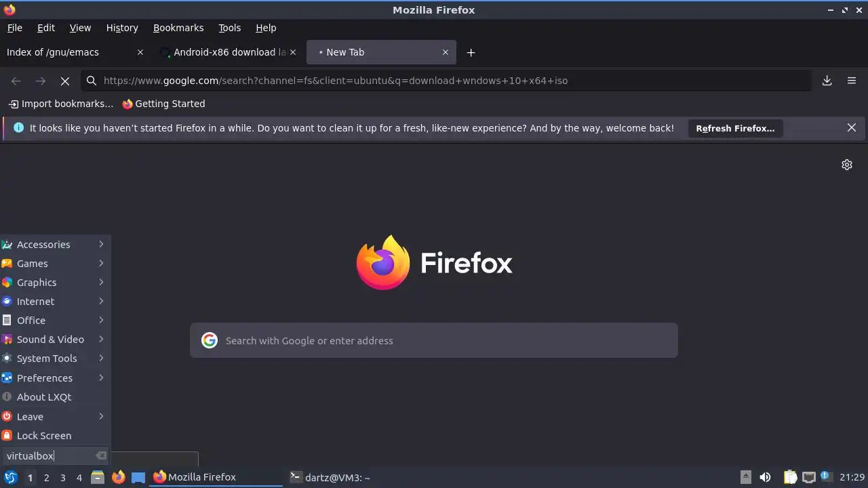The width and height of the screenshot is (868, 488).
Task: Open Getting Started bookmark
Action: pos(163,104)
